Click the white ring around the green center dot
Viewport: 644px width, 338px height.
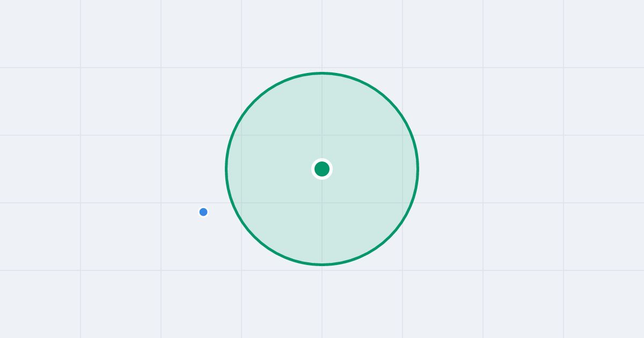[x=322, y=160]
